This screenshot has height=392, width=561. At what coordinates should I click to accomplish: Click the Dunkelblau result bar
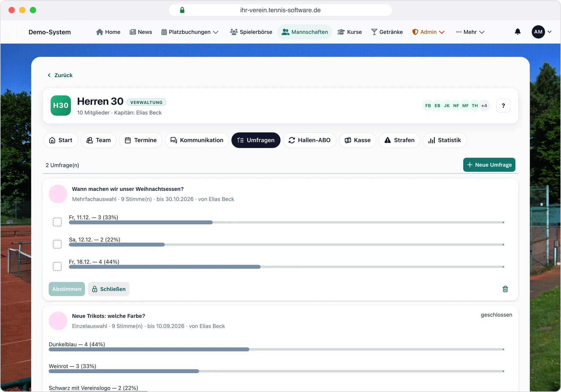pos(277,350)
